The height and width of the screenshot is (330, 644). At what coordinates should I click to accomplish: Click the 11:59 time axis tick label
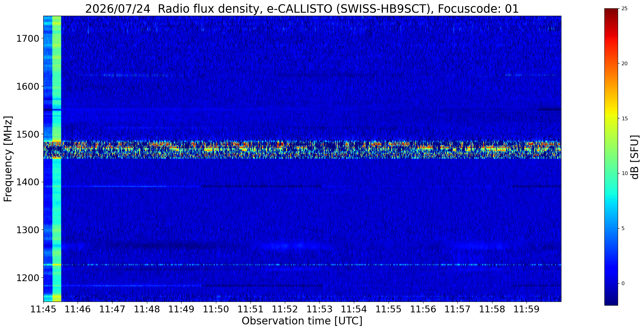pyautogui.click(x=527, y=309)
